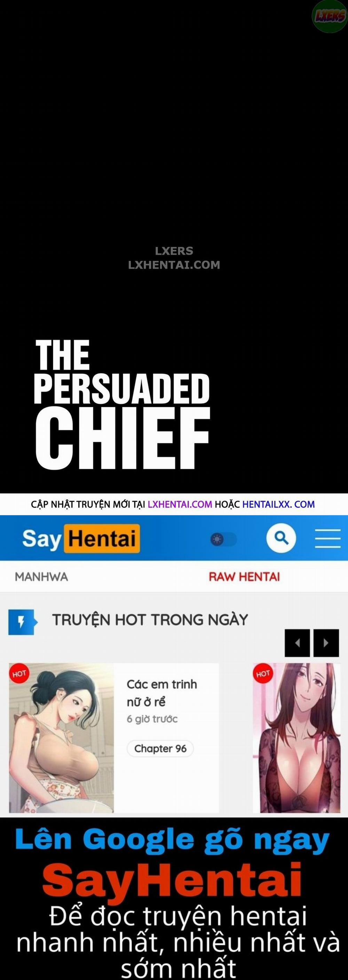Show previous hot stories with left arrow
This screenshot has width=348, height=980.
[x=297, y=643]
